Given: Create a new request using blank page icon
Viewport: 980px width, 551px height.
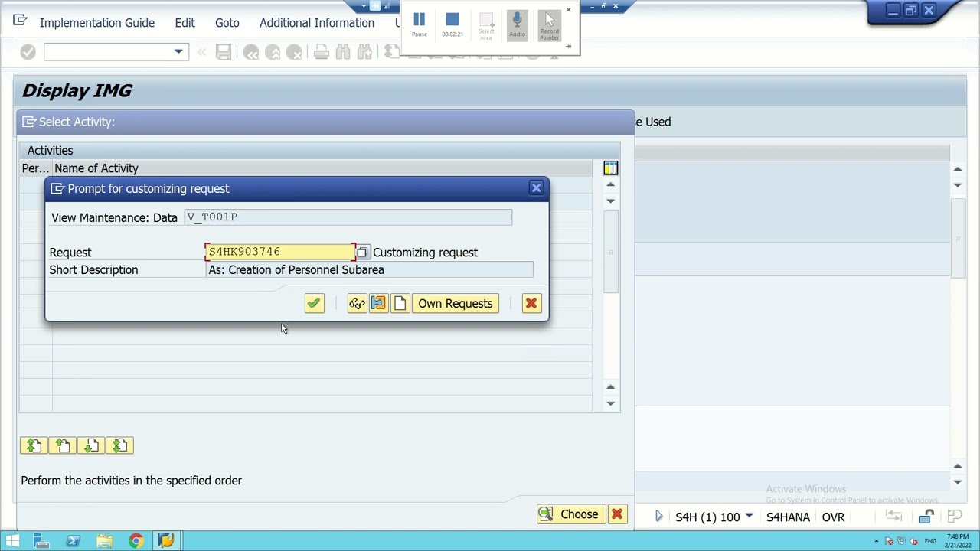Looking at the screenshot, I should point(400,304).
